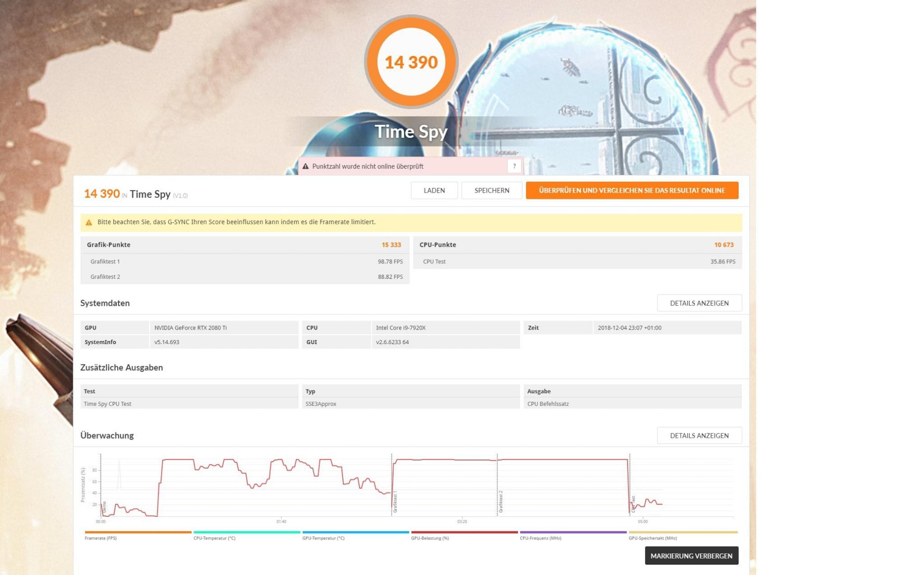Click the question mark help icon
The width and height of the screenshot is (924, 575).
[514, 166]
